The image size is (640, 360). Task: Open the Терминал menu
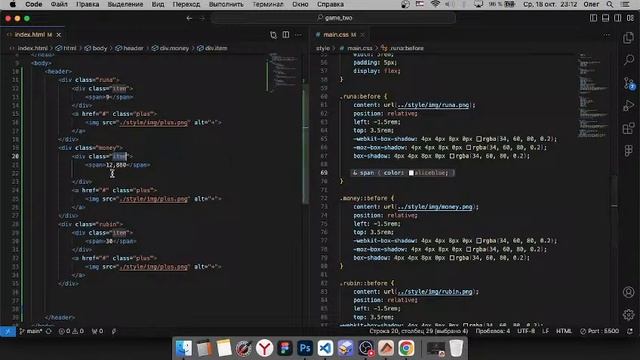(x=268, y=4)
